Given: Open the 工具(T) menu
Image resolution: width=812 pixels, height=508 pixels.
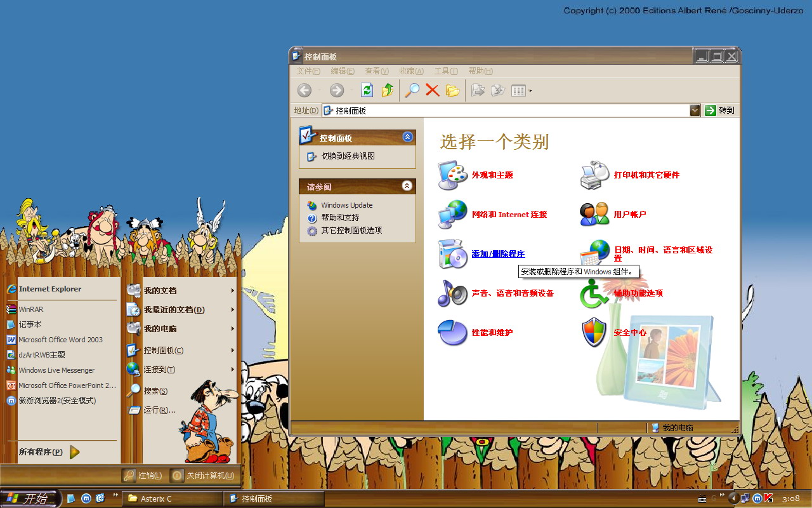Looking at the screenshot, I should point(446,71).
